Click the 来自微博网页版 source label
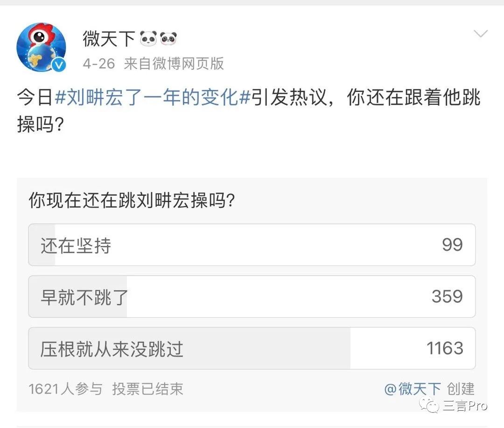This screenshot has width=504, height=428. pos(174,63)
